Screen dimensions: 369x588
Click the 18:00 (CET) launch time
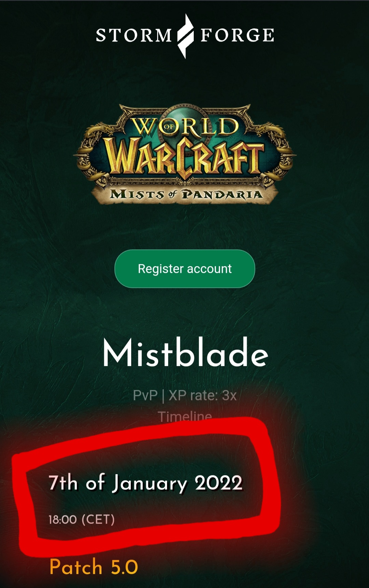coord(82,520)
